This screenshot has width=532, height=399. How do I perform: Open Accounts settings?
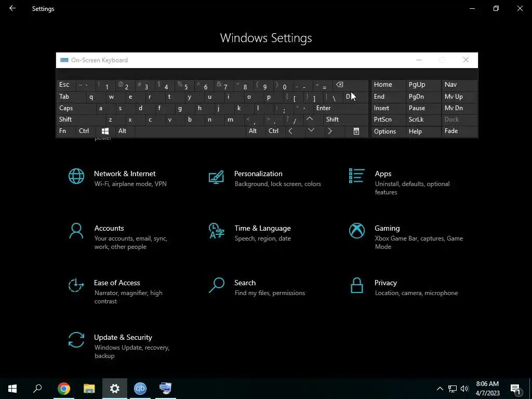click(118, 237)
